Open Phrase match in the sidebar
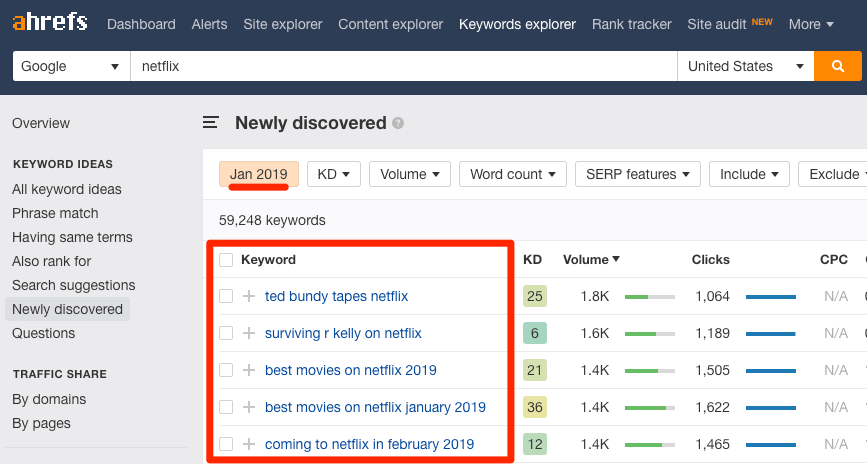The height and width of the screenshot is (464, 867). pos(55,213)
